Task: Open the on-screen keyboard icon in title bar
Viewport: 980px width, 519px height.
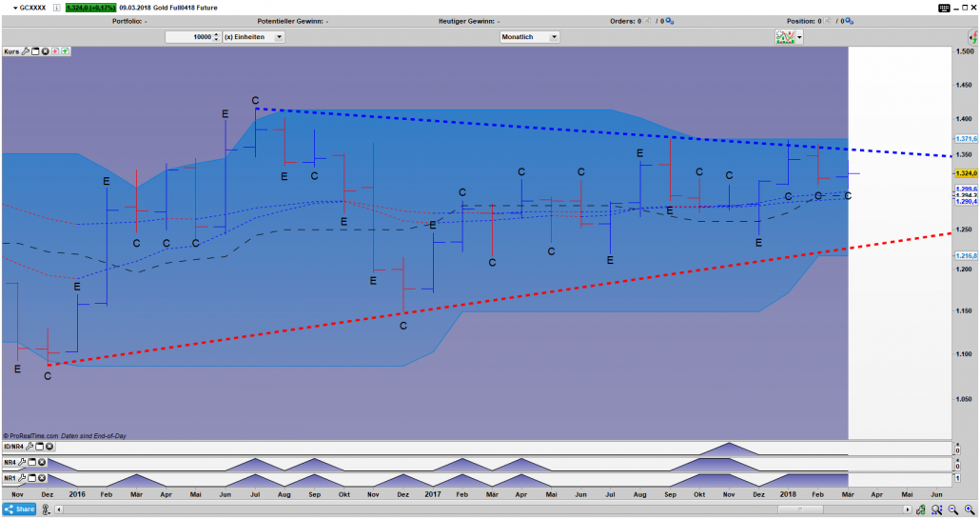Action: click(945, 9)
